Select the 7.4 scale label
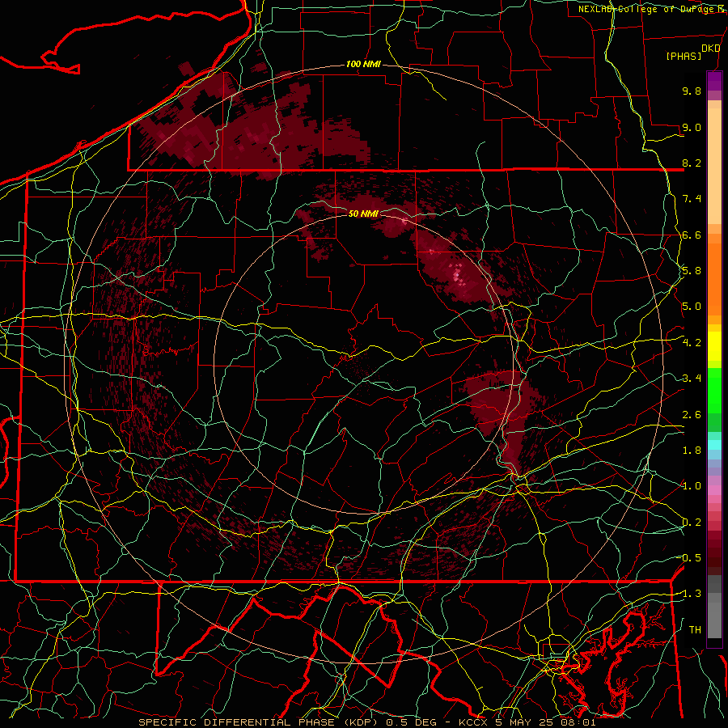This screenshot has width=728, height=728. (692, 199)
